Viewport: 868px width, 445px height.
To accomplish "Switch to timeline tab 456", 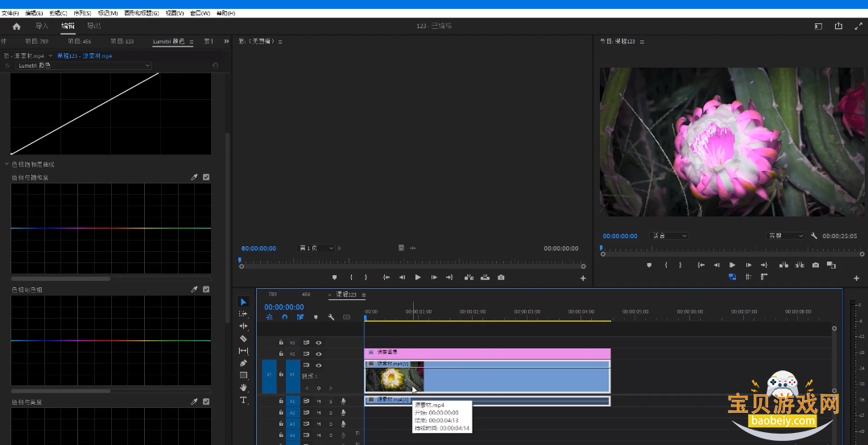I will click(306, 295).
